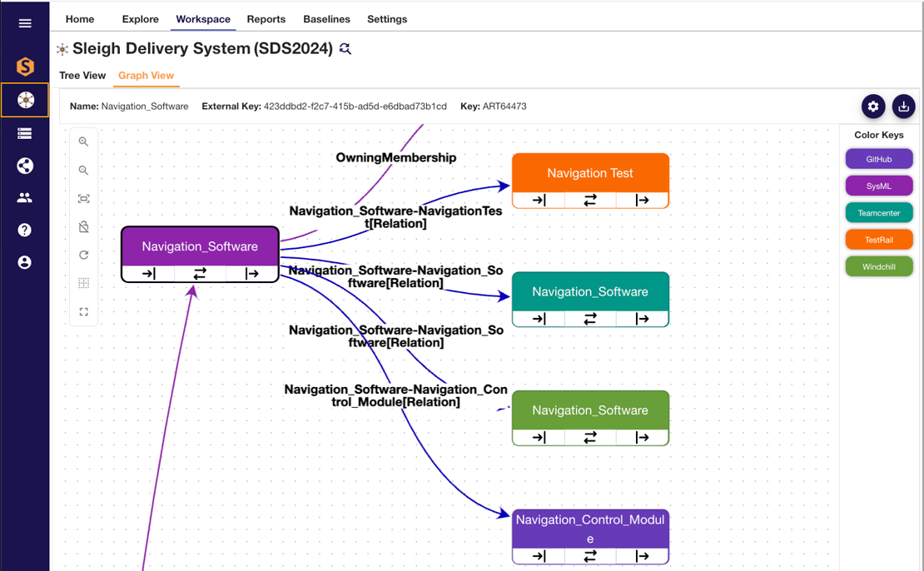Screen dimensions: 924x571
Task: Click the Key ART64473 text
Action: 494,107
